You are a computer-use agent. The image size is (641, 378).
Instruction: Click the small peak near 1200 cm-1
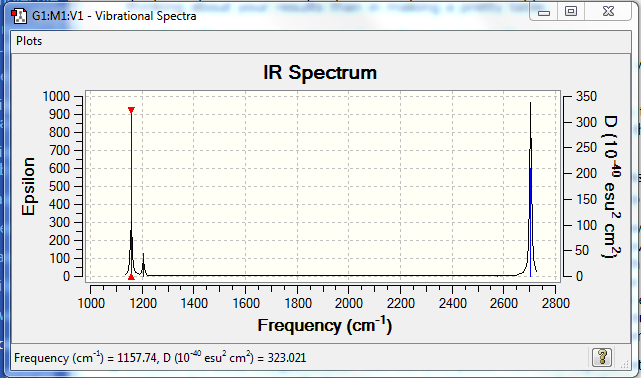click(143, 265)
